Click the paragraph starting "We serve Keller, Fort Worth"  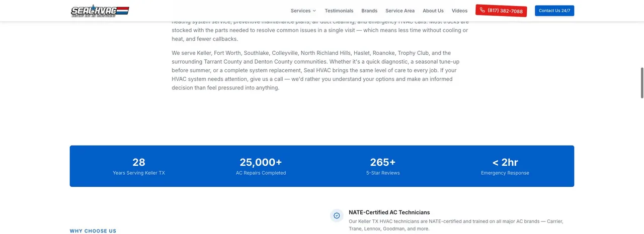coord(316,70)
